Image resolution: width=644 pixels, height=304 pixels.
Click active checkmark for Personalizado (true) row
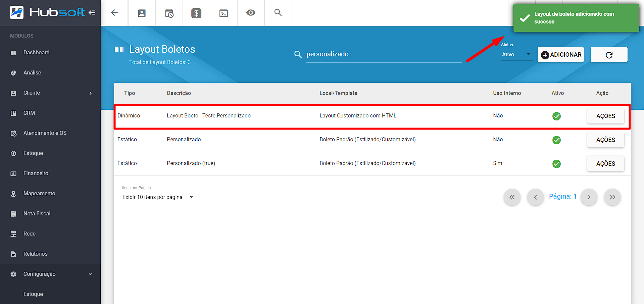tap(556, 164)
